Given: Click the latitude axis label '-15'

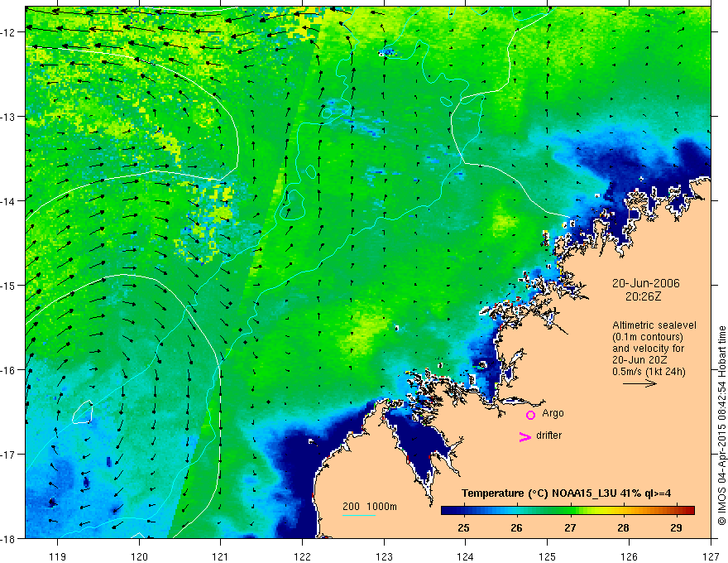Looking at the screenshot, I should pyautogui.click(x=9, y=285).
